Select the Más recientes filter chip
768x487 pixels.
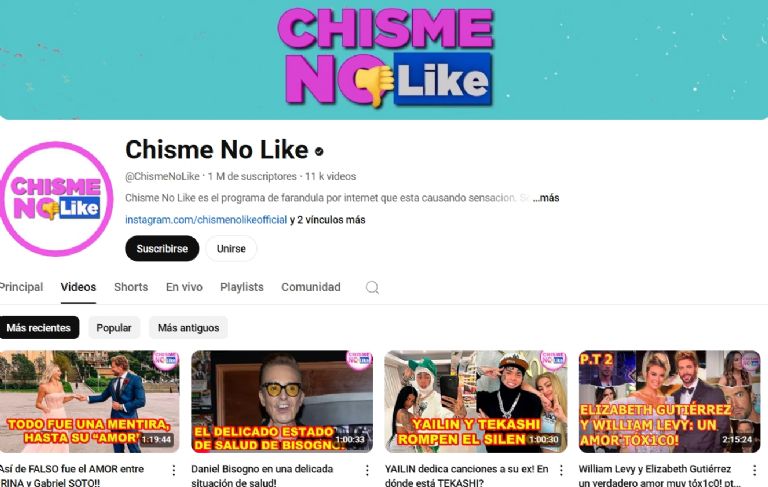pos(39,328)
